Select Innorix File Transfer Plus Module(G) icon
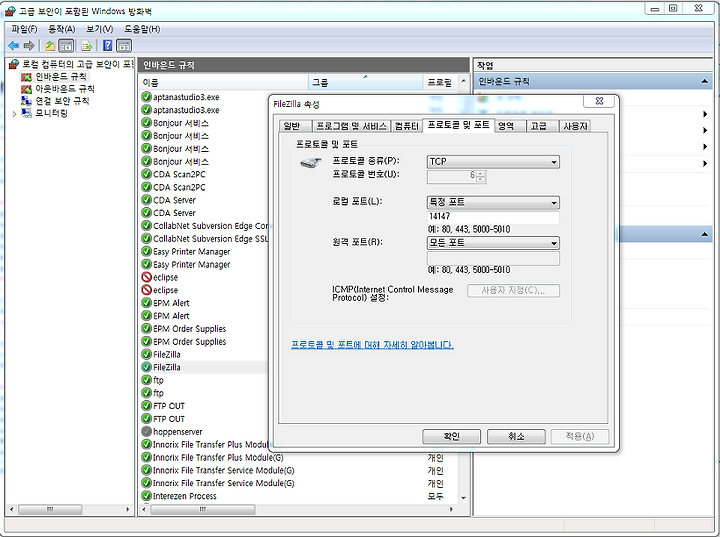The image size is (720, 537). (x=146, y=457)
